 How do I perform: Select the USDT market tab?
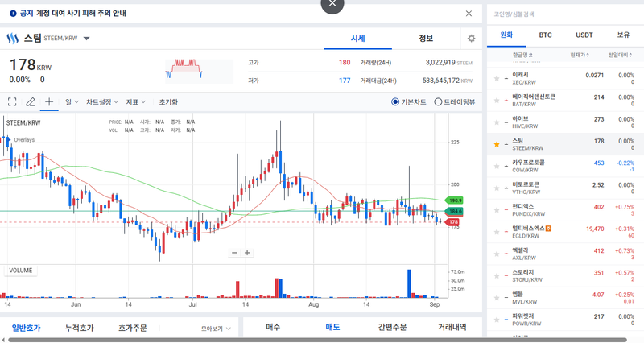[584, 35]
